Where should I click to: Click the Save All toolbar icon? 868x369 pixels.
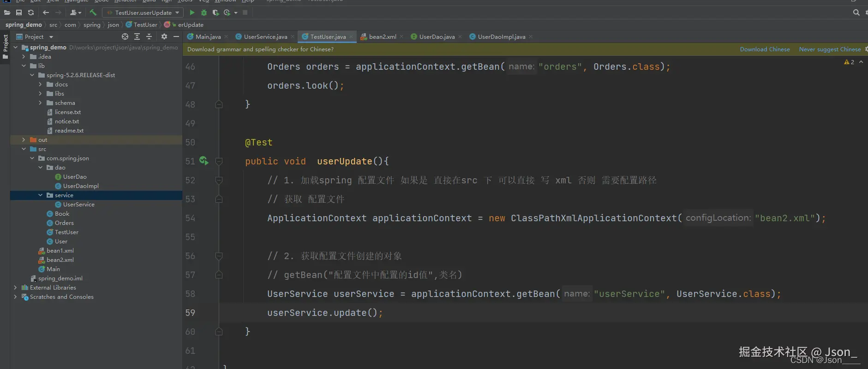coord(19,12)
